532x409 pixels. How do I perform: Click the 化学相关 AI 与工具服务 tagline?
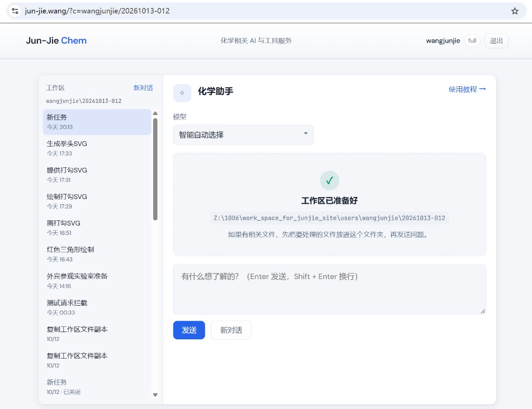(x=256, y=41)
